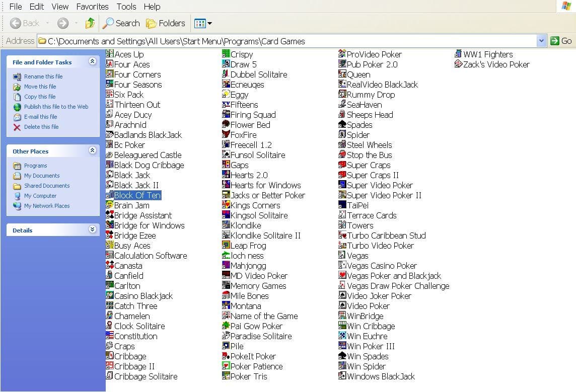Collapse the File and Folder Tasks panel
The height and width of the screenshot is (392, 576).
93,61
